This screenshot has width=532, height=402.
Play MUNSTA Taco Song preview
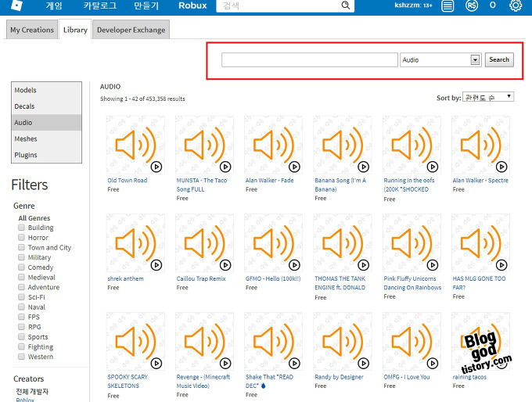coord(225,167)
